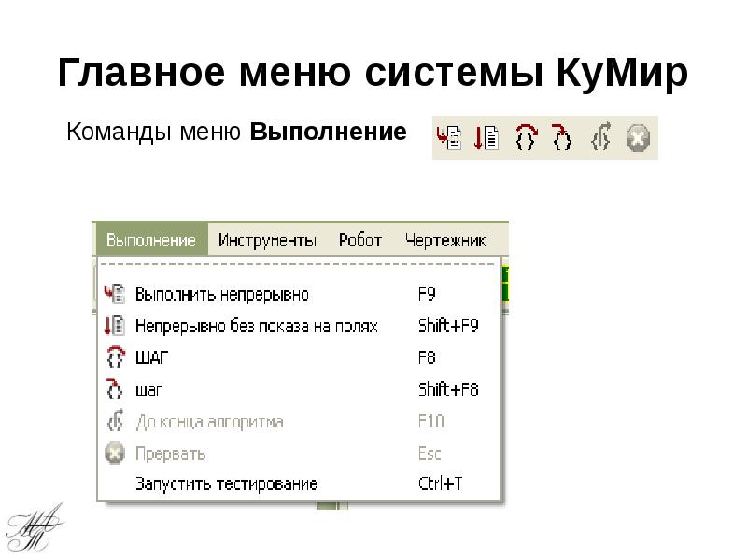Click the F8 shortcut label
This screenshot has width=747, height=560.
point(427,357)
